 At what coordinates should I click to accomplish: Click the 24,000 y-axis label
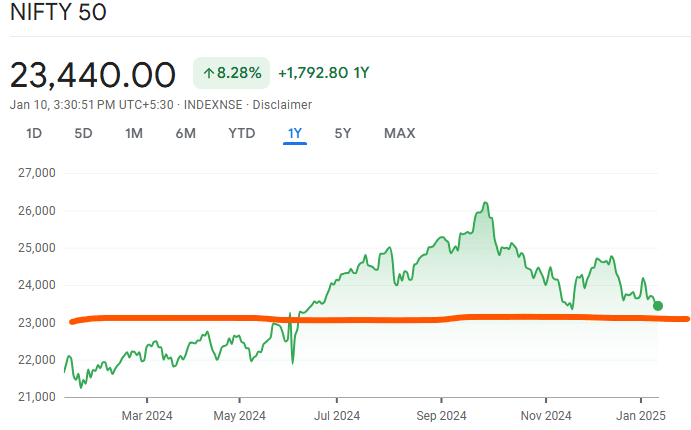[x=37, y=285]
